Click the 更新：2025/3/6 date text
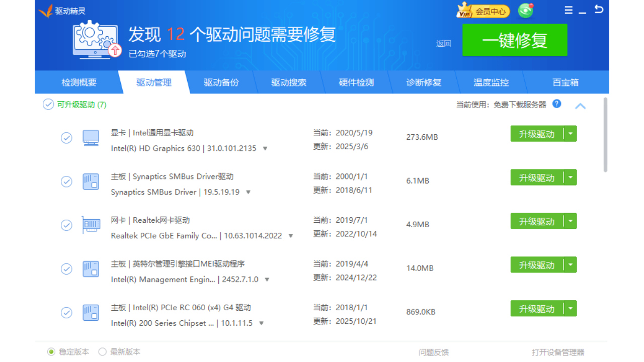644x362 pixels. 341,146
